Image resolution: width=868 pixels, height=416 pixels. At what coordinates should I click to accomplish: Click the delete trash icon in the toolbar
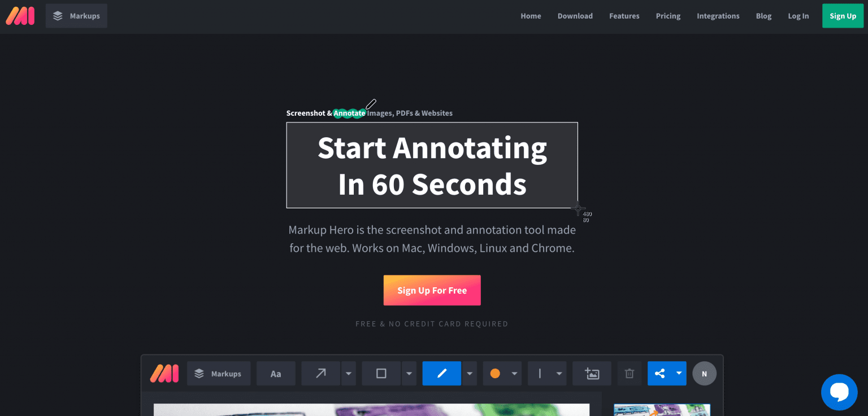pos(629,373)
